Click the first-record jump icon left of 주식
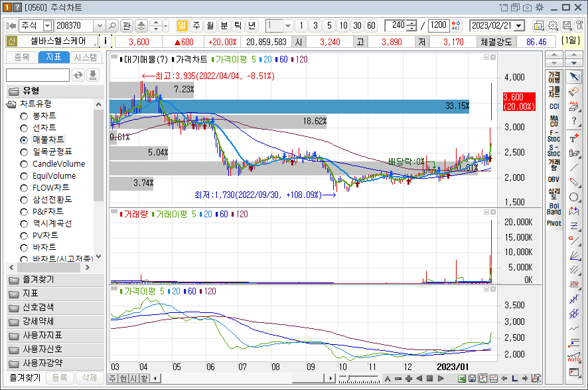Viewport: 588px width, 390px height. coord(11,25)
